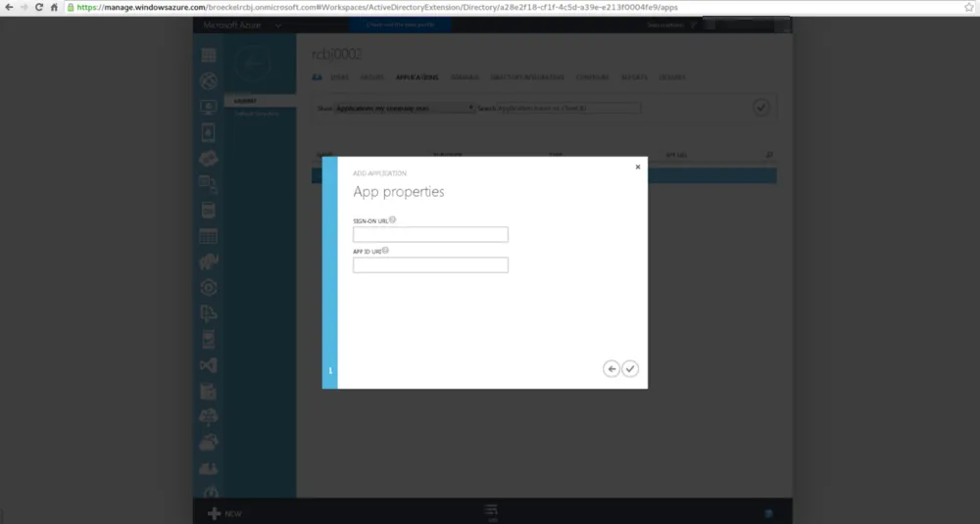Open All Items grid icon in sidebar

(x=208, y=55)
